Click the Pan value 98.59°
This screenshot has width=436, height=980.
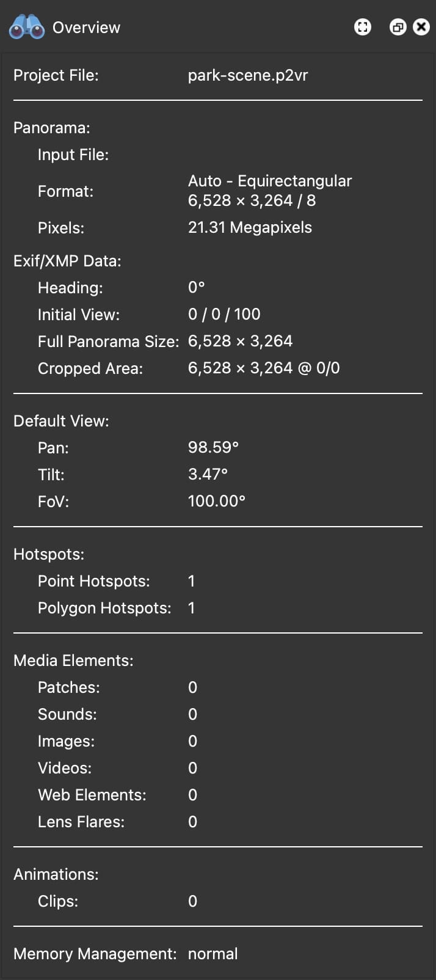(x=213, y=447)
